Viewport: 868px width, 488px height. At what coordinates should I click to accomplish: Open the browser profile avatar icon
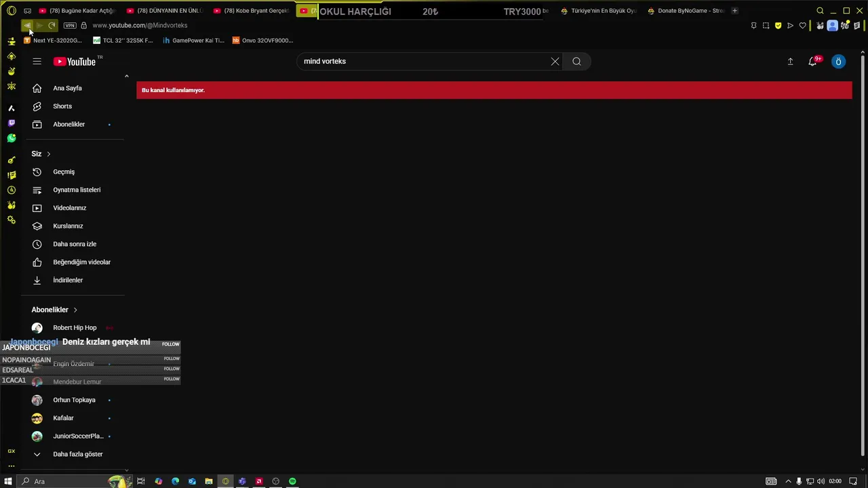click(x=832, y=26)
